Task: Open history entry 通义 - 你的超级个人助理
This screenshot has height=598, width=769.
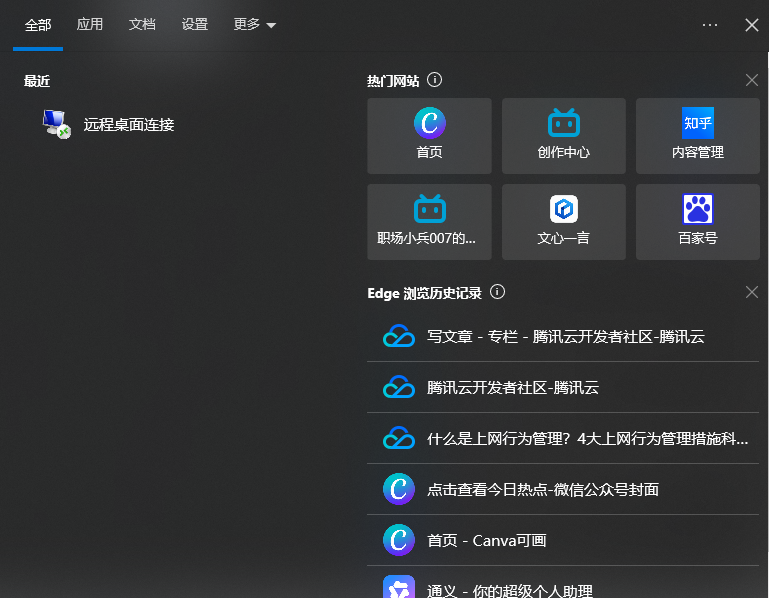Action: point(563,584)
